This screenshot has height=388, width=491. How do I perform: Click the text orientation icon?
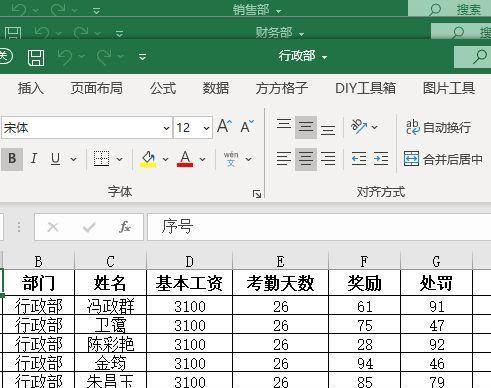[359, 127]
